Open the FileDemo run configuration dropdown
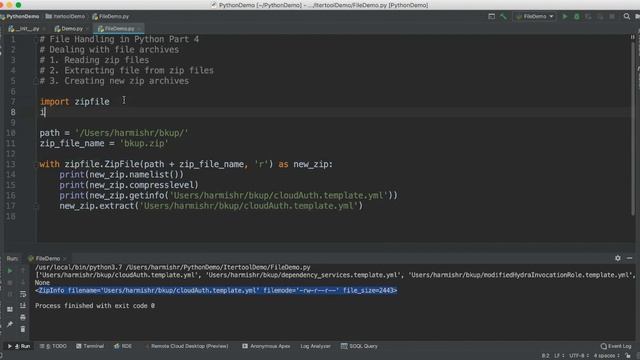Image resolution: width=640 pixels, height=360 pixels. [x=535, y=17]
